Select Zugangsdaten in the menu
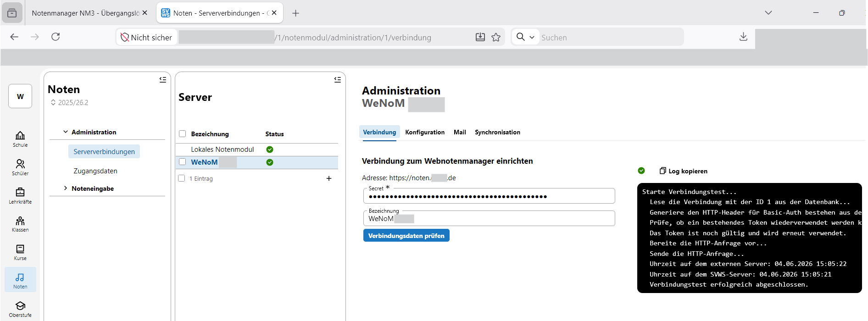Image resolution: width=868 pixels, height=321 pixels. click(95, 171)
